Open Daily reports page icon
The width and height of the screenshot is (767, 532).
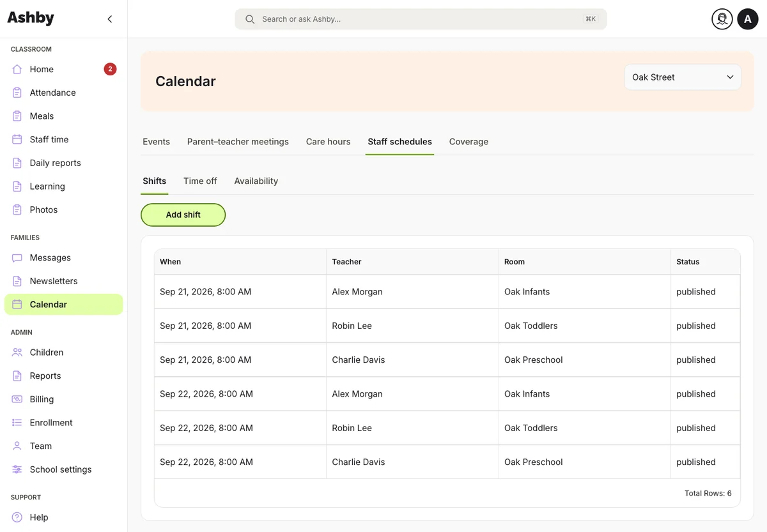pyautogui.click(x=17, y=163)
